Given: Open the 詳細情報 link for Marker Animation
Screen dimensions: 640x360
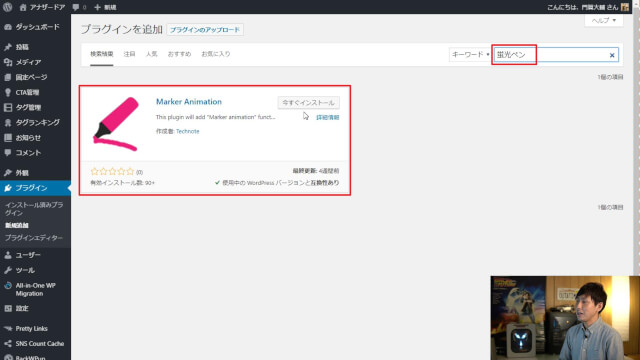Looking at the screenshot, I should pos(327,118).
